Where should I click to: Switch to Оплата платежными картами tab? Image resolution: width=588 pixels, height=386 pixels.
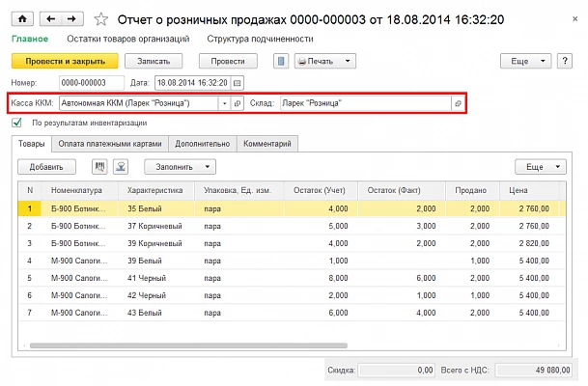pyautogui.click(x=110, y=144)
